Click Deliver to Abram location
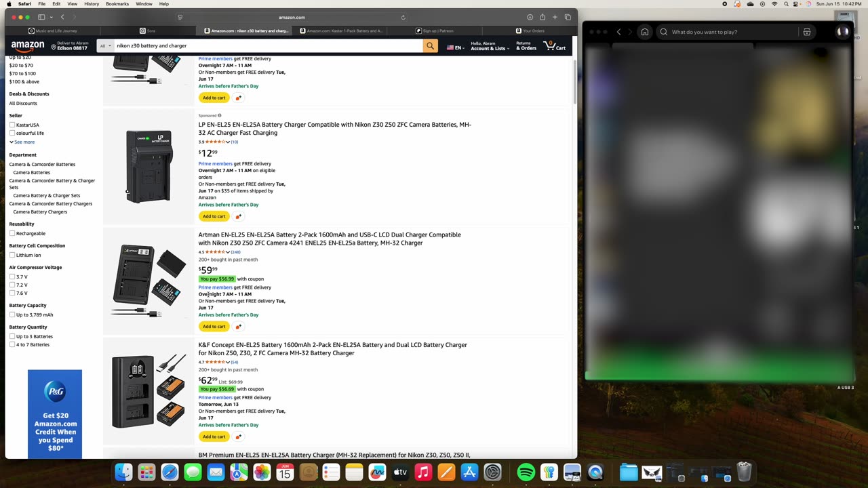The height and width of the screenshot is (488, 868). 68,45
